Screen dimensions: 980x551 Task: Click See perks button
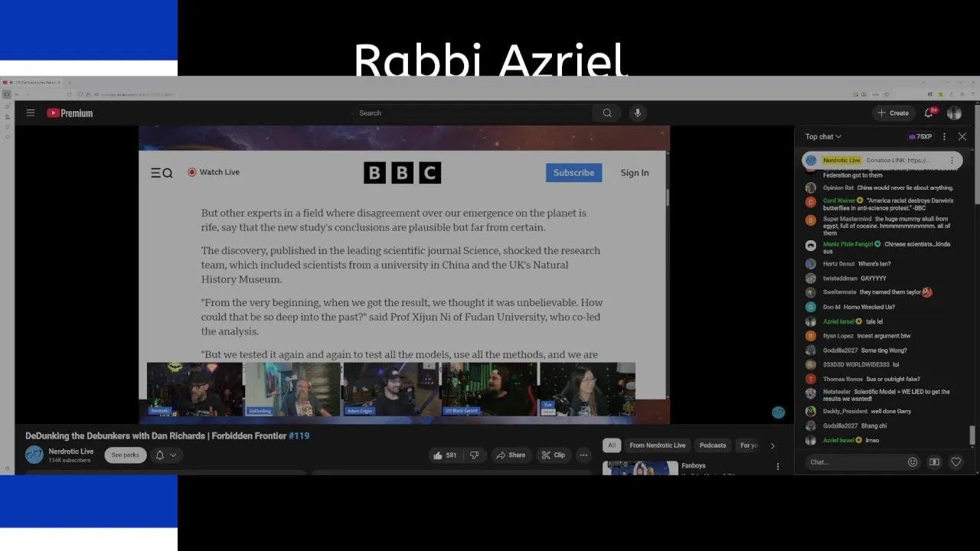coord(126,455)
